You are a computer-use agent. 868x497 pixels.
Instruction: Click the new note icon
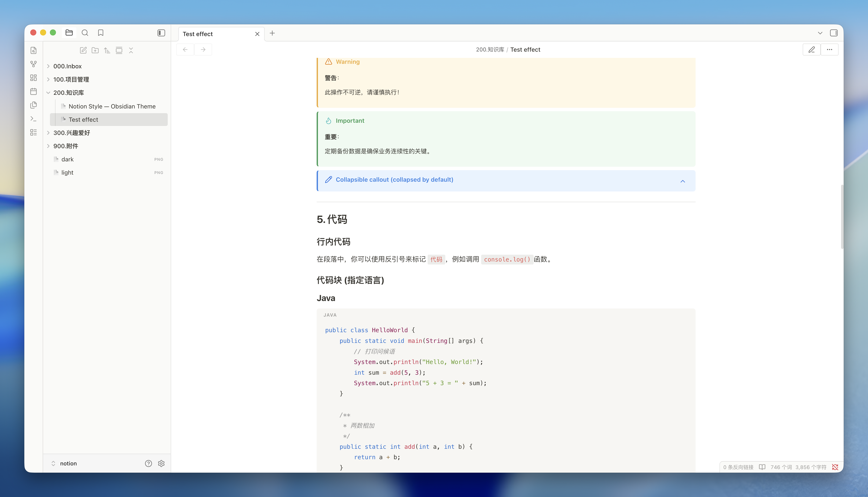(x=83, y=51)
